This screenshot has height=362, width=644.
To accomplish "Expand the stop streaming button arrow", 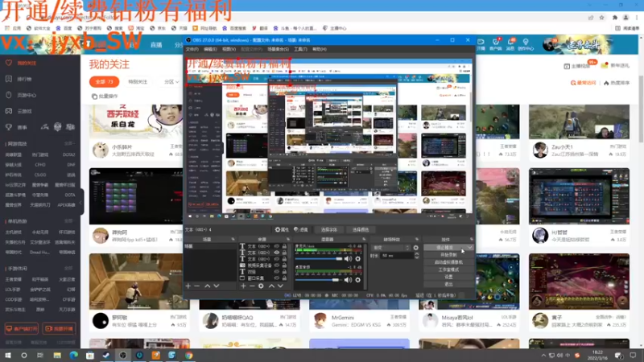I will click(470, 248).
